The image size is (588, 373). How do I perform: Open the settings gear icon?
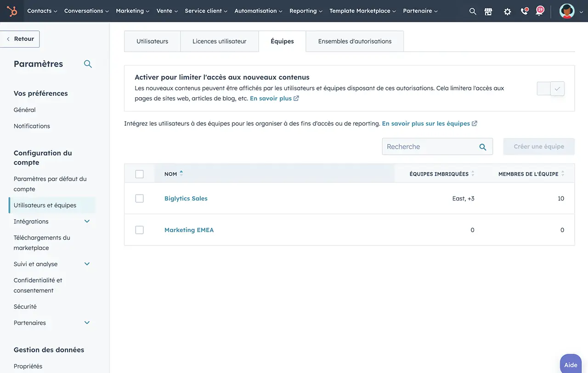507,11
